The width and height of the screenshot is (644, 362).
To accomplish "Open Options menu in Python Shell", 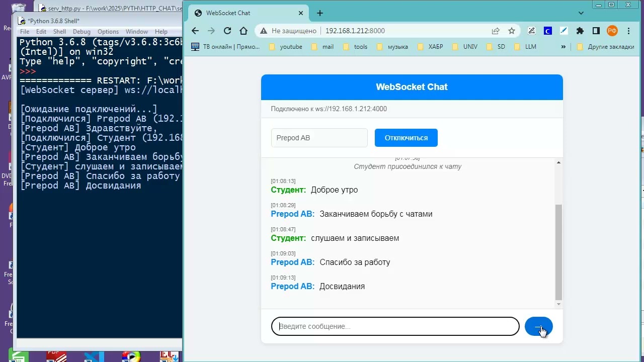I will [x=108, y=32].
